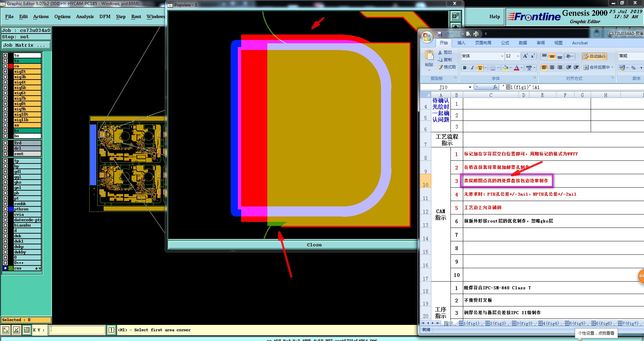Click the align text right icon
This screenshot has width=644, height=341.
click(560, 67)
